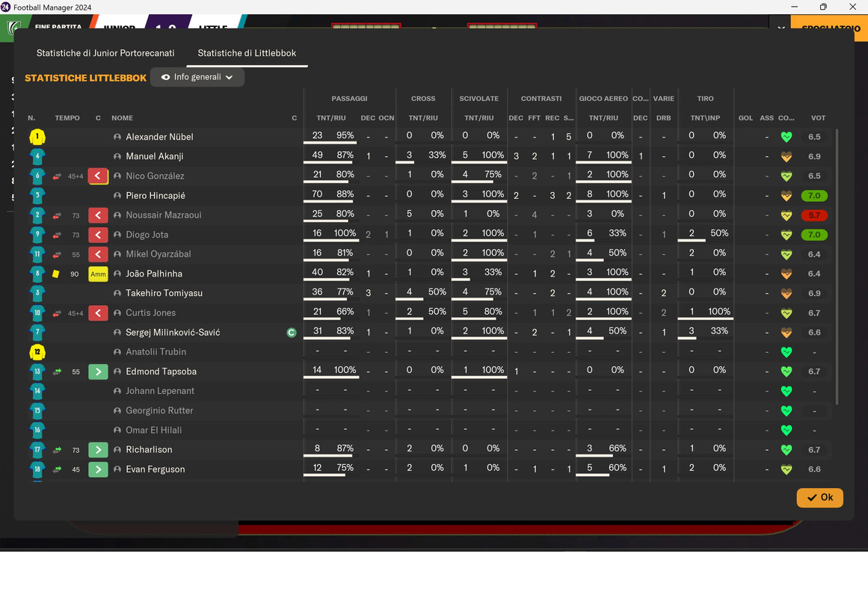
Task: Click the STATISTICHE LITTLEBBOK heading
Action: [x=86, y=78]
